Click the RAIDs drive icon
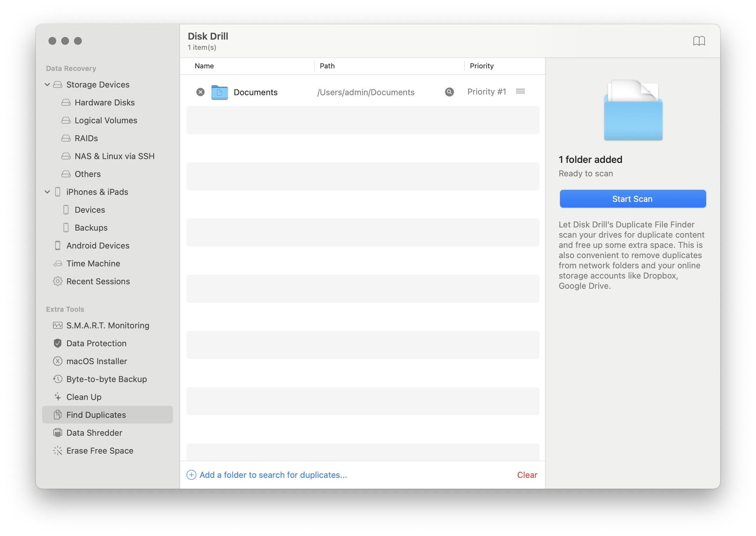Screen dimensions: 756x536 point(66,138)
